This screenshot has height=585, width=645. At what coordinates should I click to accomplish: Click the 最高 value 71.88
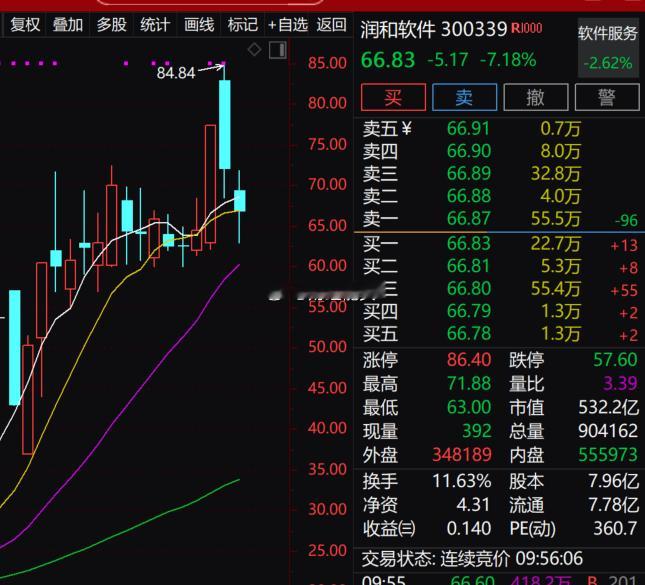pyautogui.click(x=469, y=383)
